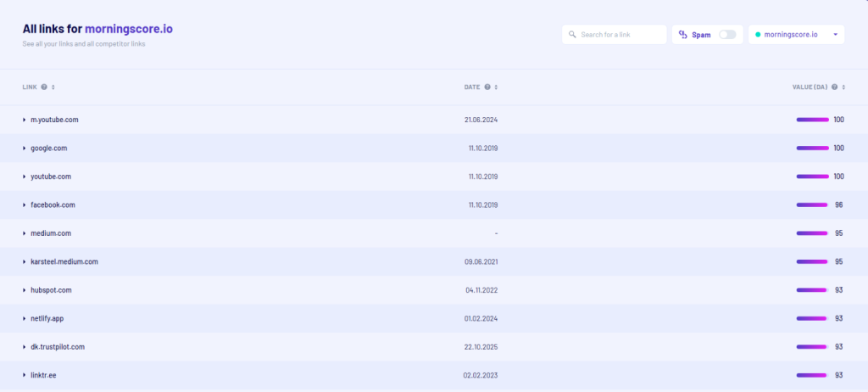Click the date 02.02.2023
868x392 pixels.
point(481,375)
